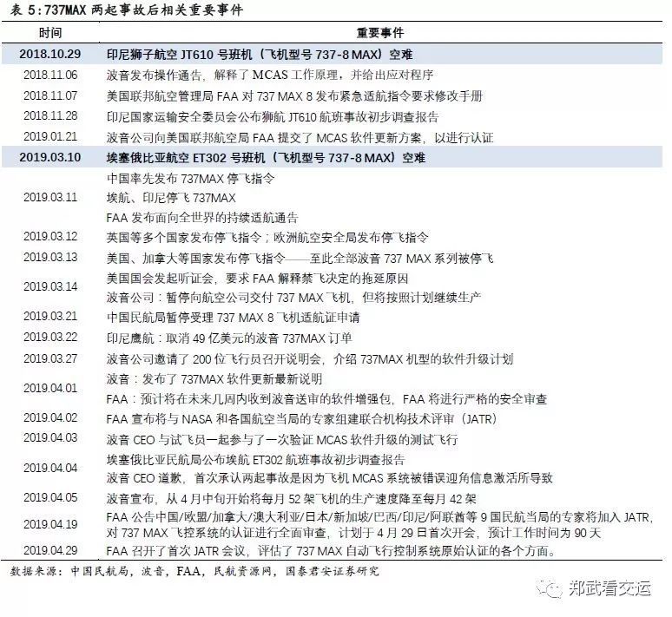
Task: Select the date 2019.03.13
Action: pyautogui.click(x=50, y=257)
